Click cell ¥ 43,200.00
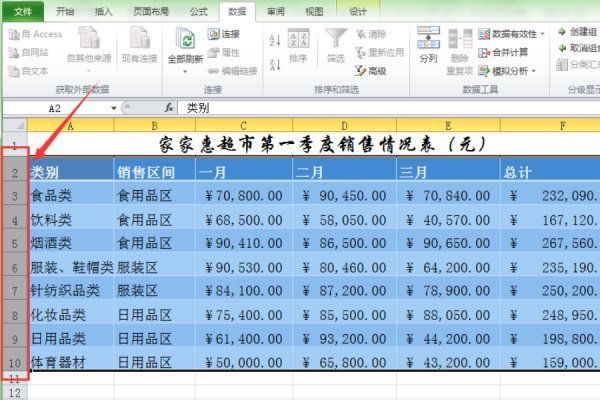Viewport: 600px width, 400px height. pos(448,359)
